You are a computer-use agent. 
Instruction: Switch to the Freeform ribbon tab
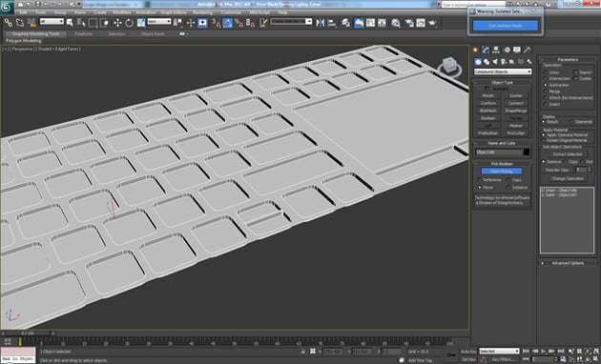coord(84,33)
